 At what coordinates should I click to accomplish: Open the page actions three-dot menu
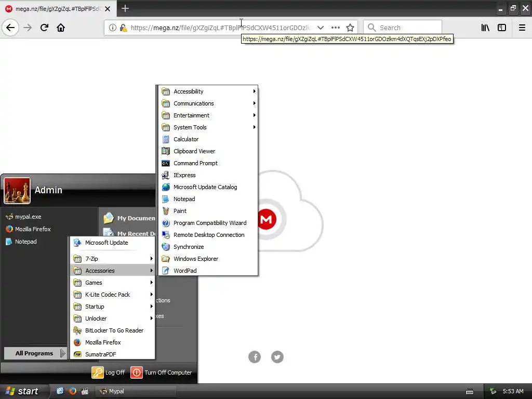coord(335,28)
